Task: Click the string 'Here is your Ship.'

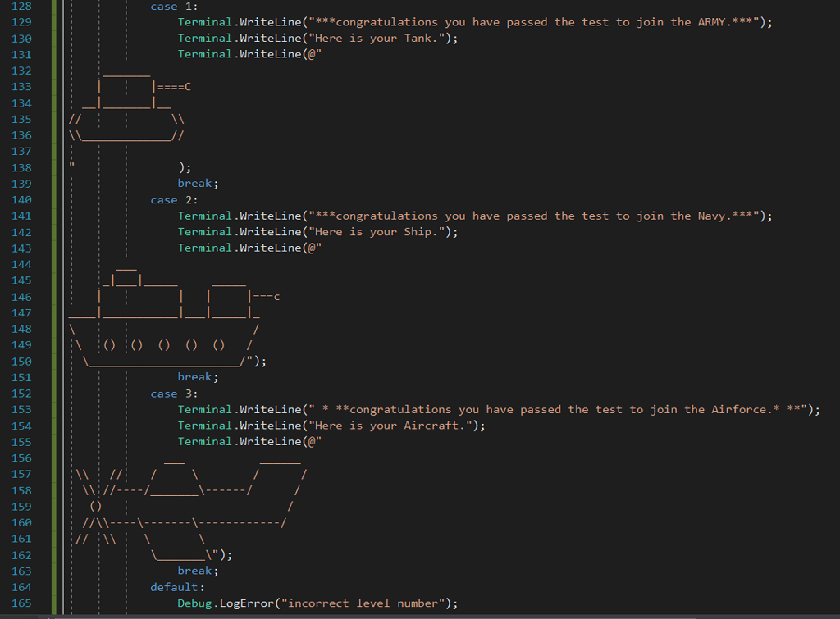Action: 375,231
